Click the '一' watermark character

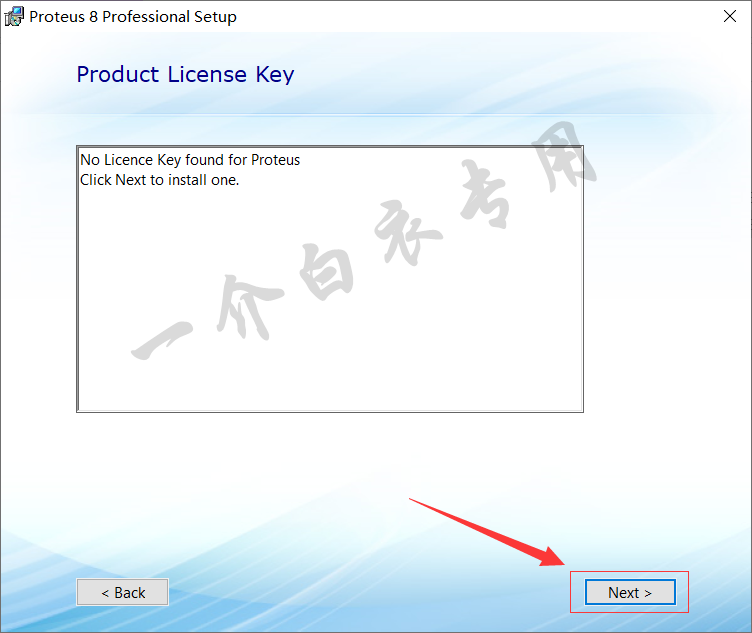[162, 340]
